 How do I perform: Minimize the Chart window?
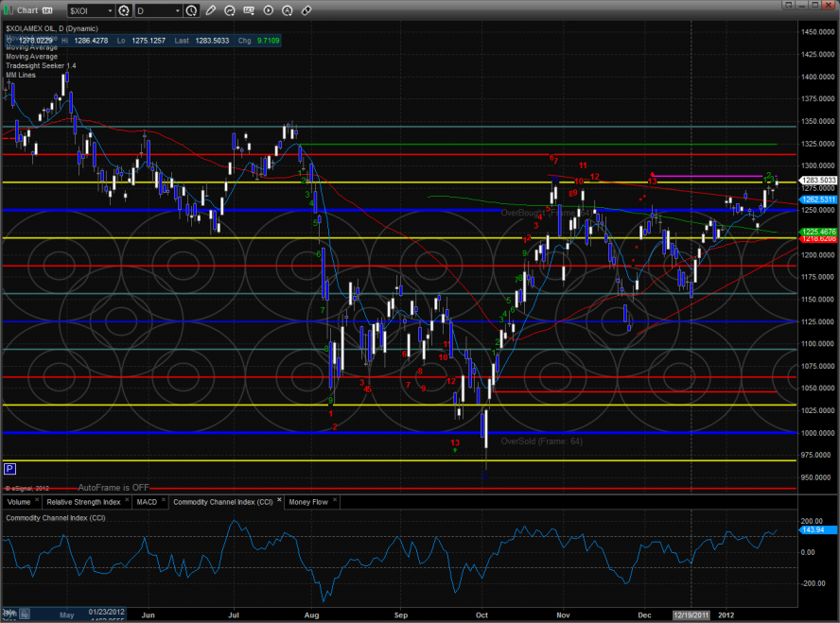[x=801, y=5]
